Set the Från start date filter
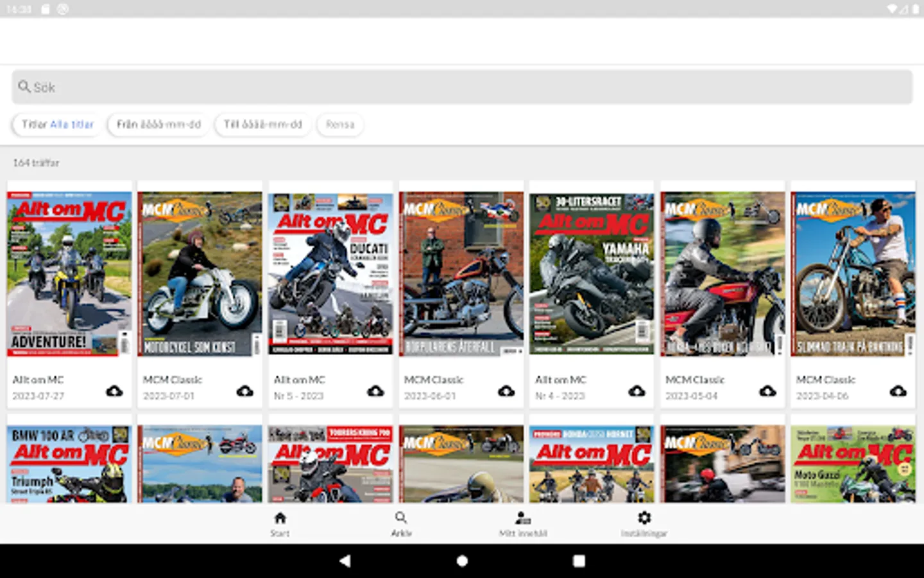The image size is (924, 578). click(x=158, y=125)
